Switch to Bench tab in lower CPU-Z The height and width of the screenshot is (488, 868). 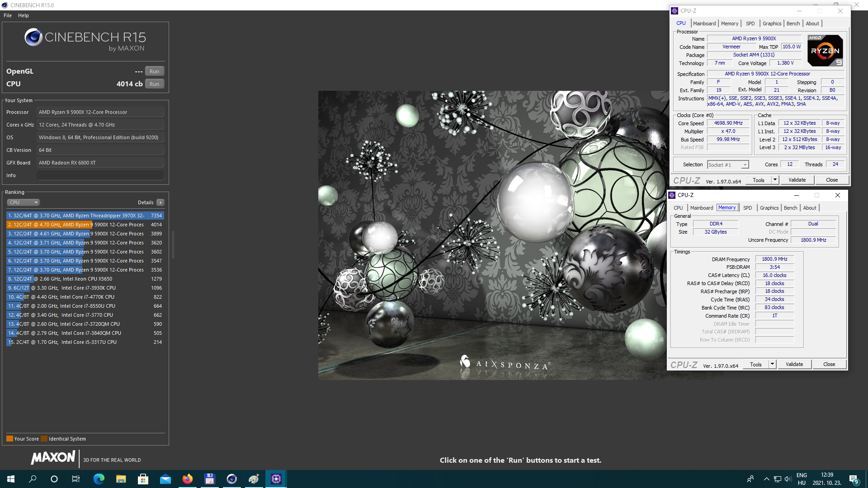(791, 208)
